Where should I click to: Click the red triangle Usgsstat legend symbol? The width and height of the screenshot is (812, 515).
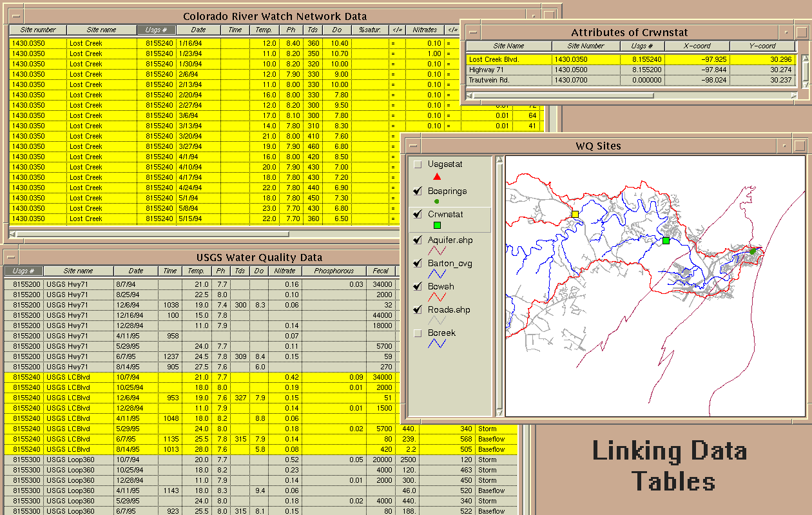[x=437, y=177]
